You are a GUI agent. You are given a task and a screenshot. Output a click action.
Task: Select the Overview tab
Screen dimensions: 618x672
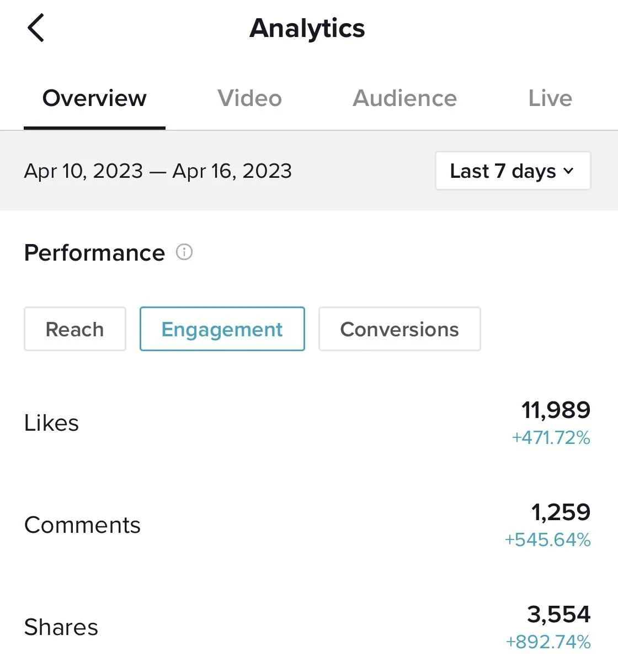[x=94, y=98]
